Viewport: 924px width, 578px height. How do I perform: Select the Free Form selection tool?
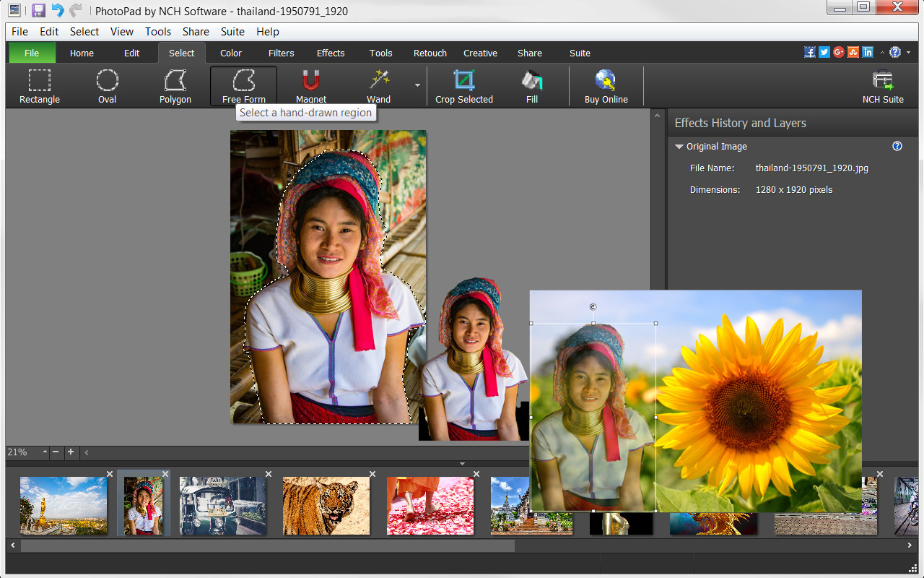click(x=243, y=85)
